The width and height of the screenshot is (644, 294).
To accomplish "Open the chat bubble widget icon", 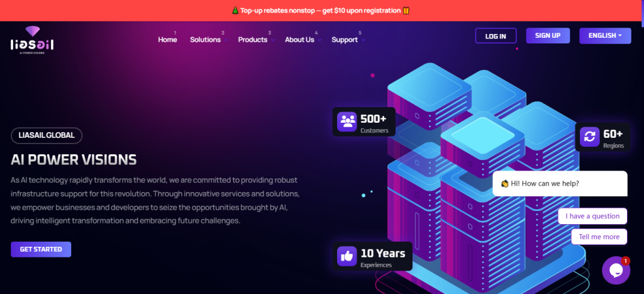I will (x=616, y=270).
